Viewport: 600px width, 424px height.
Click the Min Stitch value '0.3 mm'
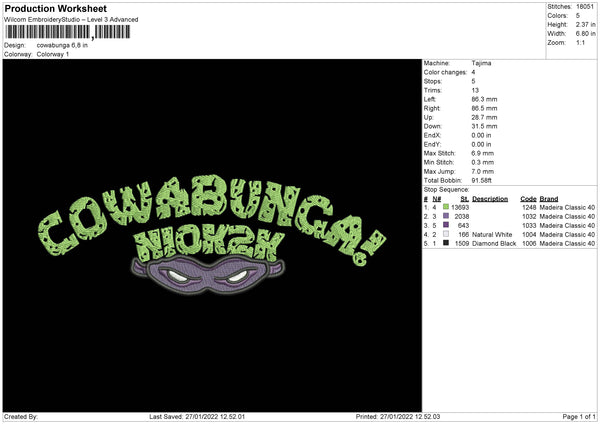(x=483, y=162)
